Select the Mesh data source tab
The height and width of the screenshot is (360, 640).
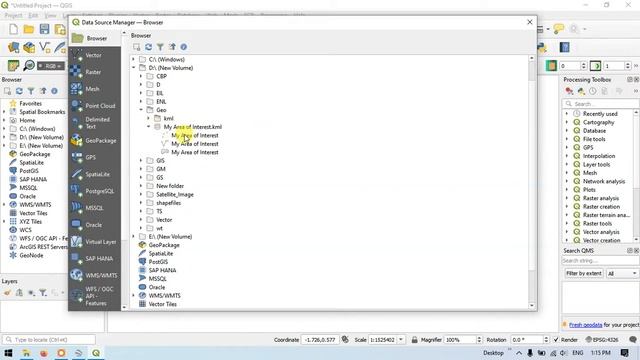click(94, 89)
